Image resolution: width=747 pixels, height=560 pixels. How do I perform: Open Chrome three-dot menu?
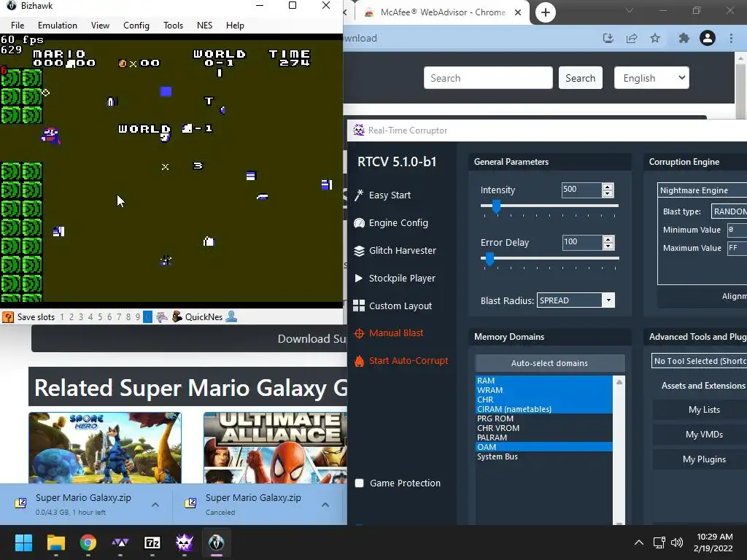731,38
